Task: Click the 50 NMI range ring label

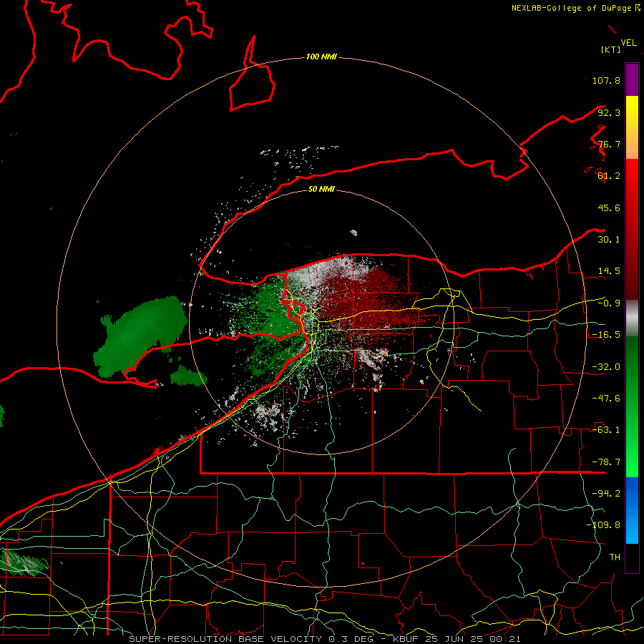Action: tap(321, 189)
